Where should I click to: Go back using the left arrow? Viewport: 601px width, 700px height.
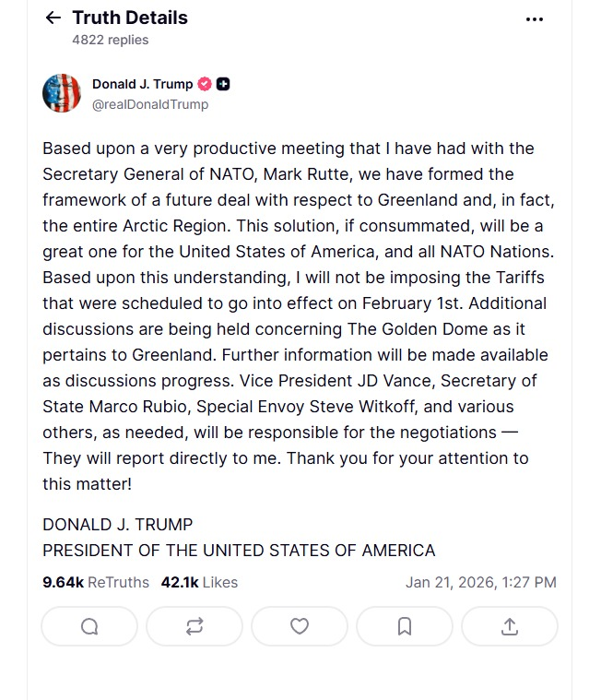point(53,18)
